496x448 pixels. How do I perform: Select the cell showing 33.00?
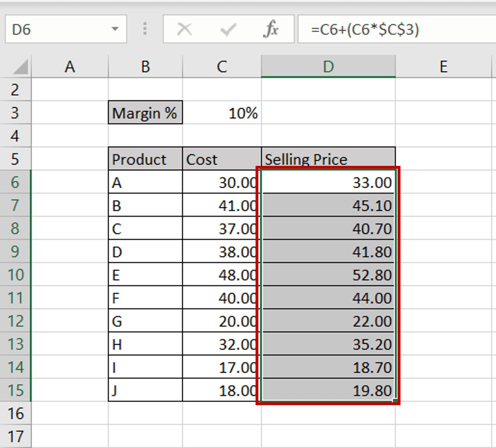click(x=328, y=182)
